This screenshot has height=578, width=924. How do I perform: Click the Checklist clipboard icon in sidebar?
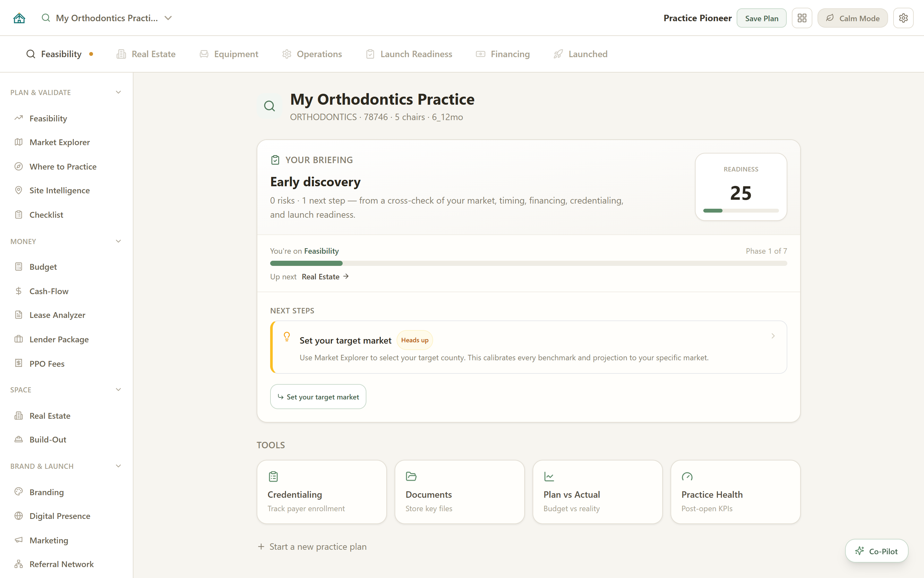19,215
